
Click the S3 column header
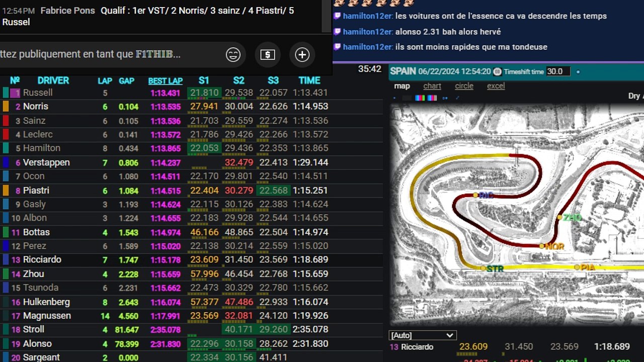pos(273,80)
